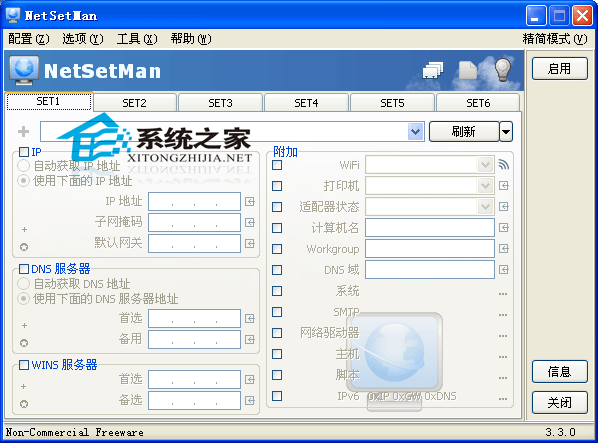Click the NetSetMan monitor logo icon
Image resolution: width=598 pixels, height=443 pixels.
point(24,71)
